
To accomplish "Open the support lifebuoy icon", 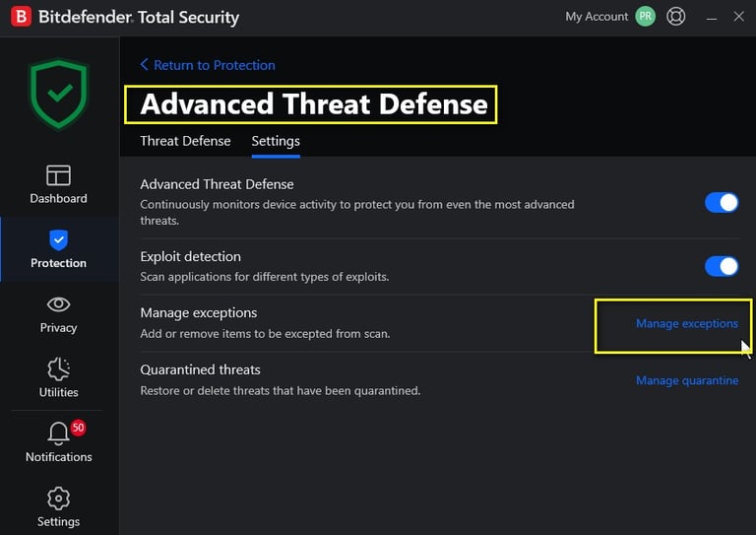I will click(675, 17).
